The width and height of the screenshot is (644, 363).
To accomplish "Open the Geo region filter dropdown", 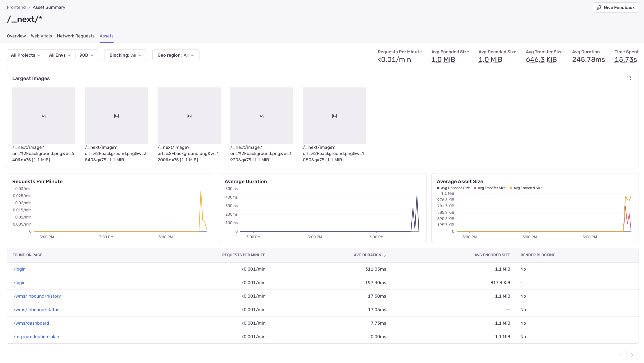I will (176, 55).
